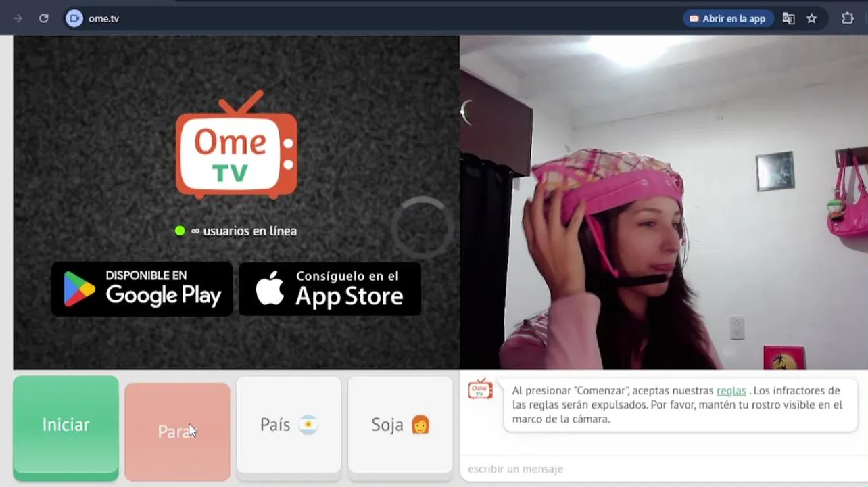The image size is (868, 487).
Task: Click the translate page icon
Action: [x=788, y=18]
